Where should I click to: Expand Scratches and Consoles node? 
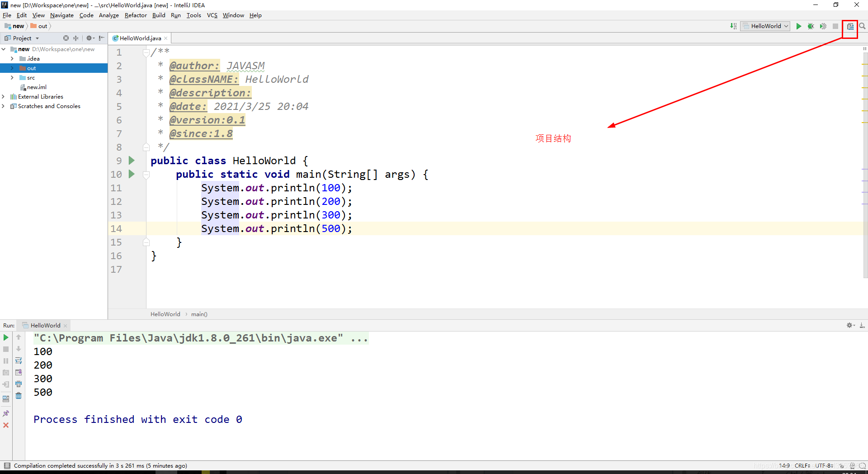point(4,106)
